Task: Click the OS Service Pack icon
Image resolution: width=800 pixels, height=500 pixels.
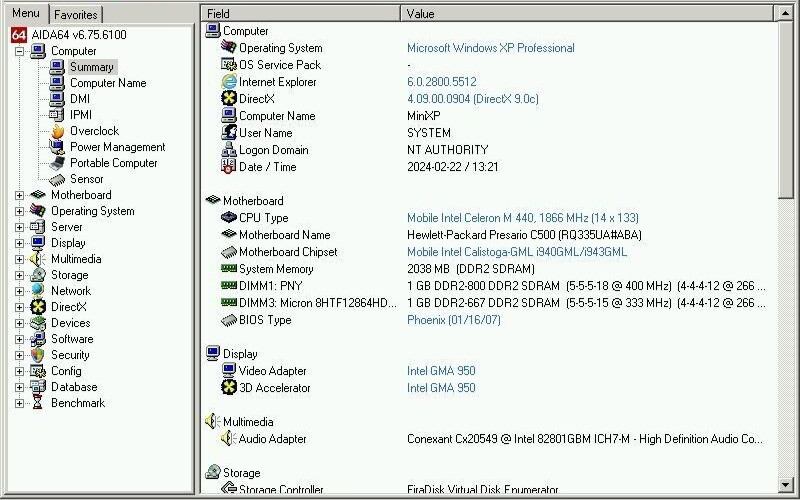Action: pos(229,65)
